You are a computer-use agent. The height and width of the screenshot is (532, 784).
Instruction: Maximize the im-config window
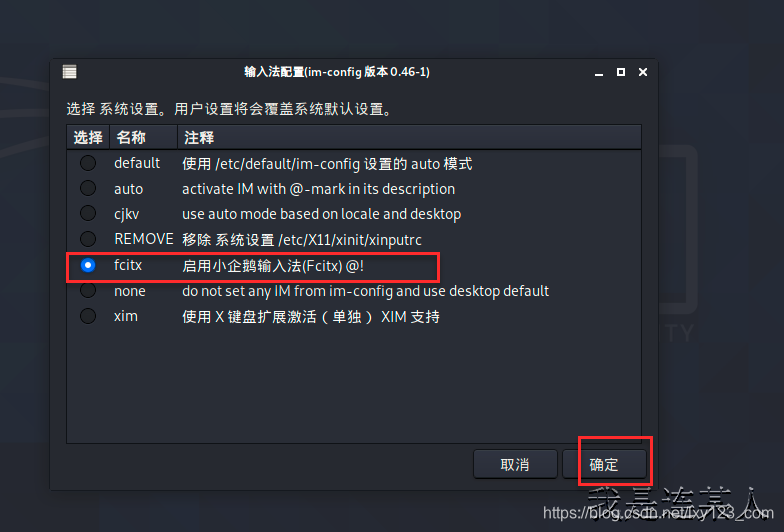620,72
